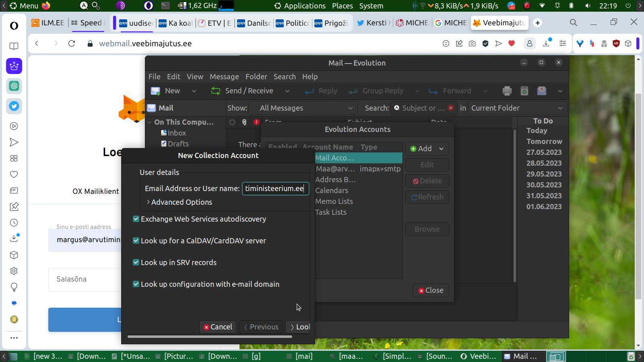Viewport: 644px width, 362px height.
Task: Open browser tab search magnifier icon
Action: 574,23
